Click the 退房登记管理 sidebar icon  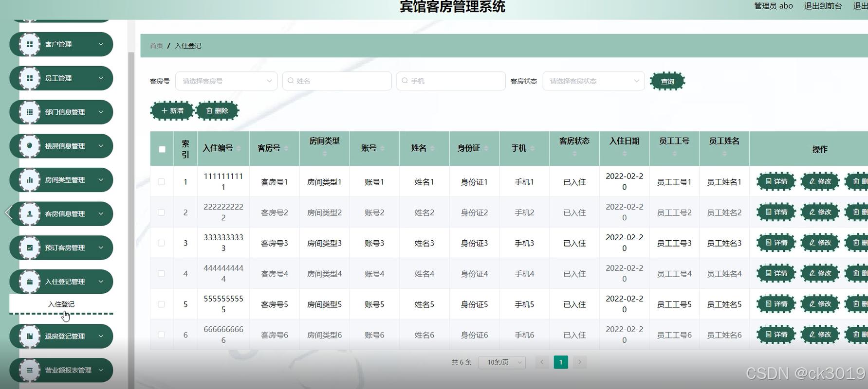[30, 336]
